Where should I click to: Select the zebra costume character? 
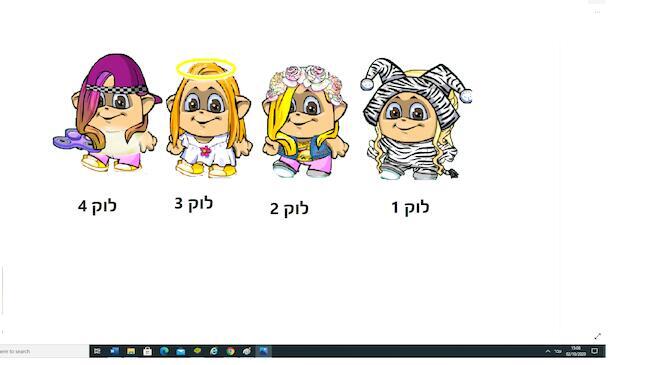click(x=415, y=119)
